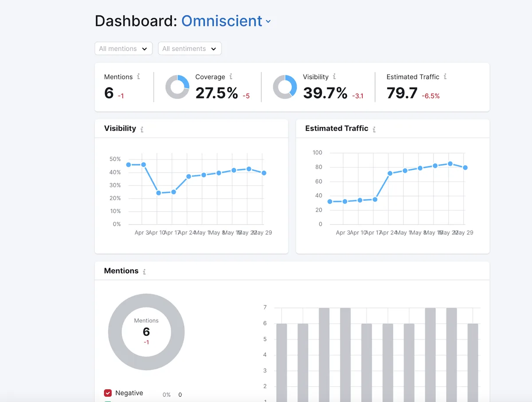
Task: Click info icon next to Visibility 39.7% metric
Action: coord(334,76)
